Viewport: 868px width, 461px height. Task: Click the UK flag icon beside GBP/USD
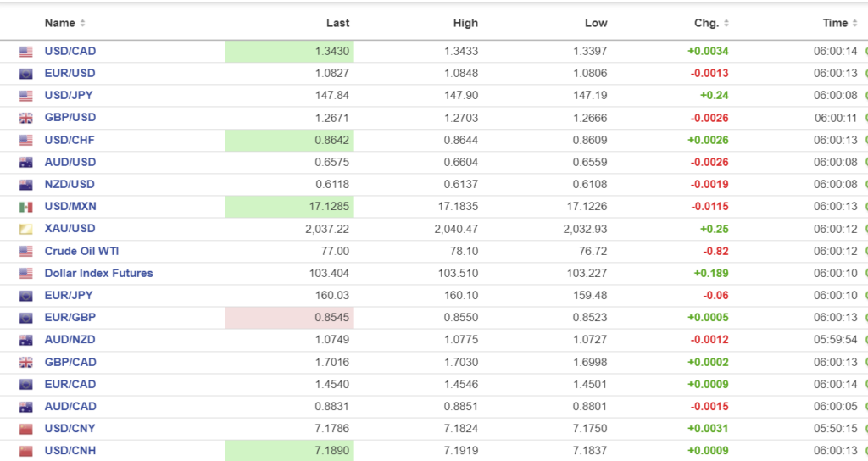coord(26,118)
